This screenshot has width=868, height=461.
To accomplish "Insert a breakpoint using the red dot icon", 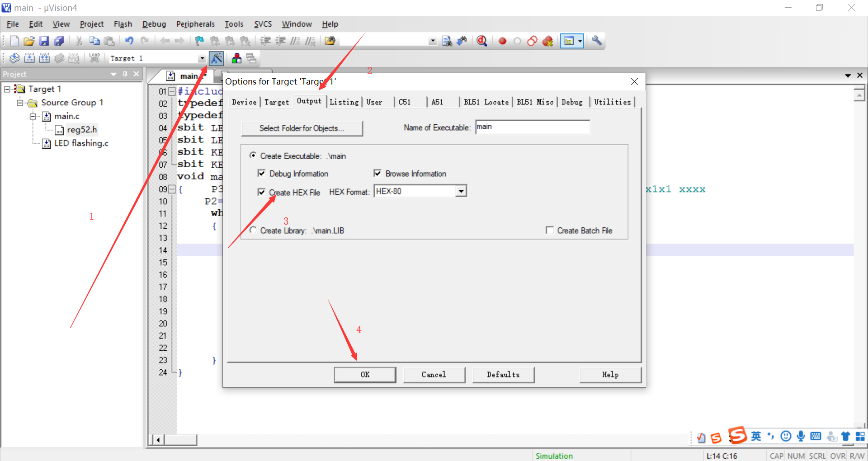I will (x=502, y=41).
